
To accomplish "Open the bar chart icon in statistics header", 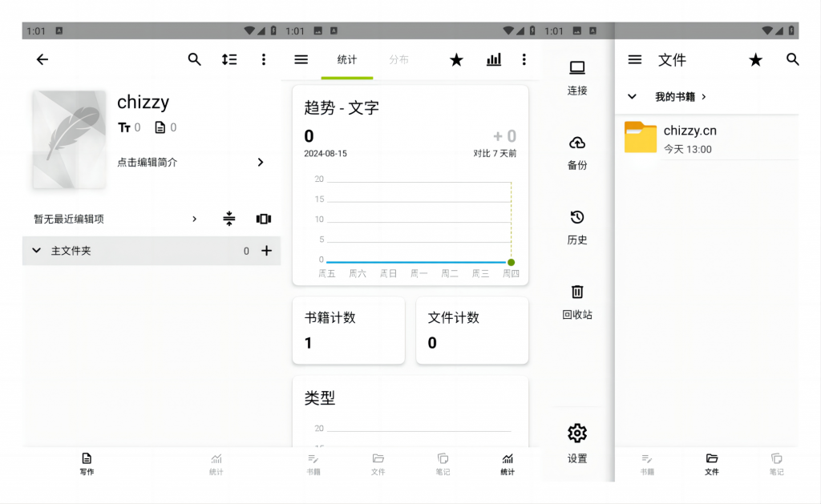I will (494, 59).
